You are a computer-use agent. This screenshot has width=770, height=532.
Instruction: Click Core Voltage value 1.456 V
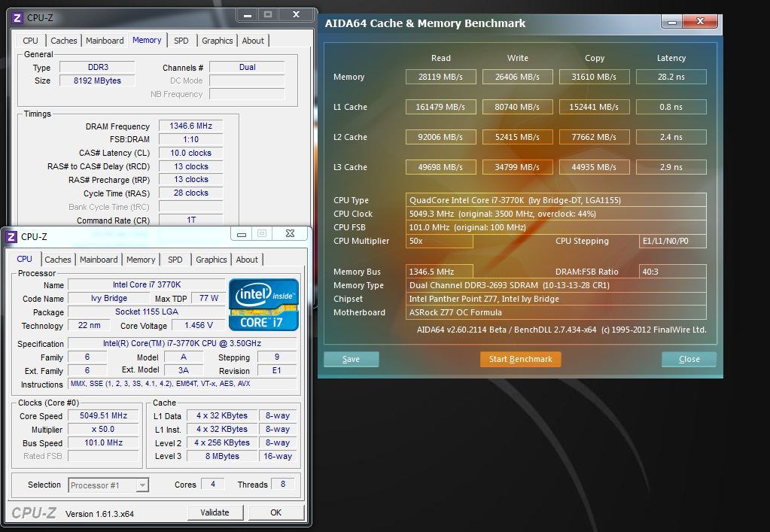tap(199, 325)
